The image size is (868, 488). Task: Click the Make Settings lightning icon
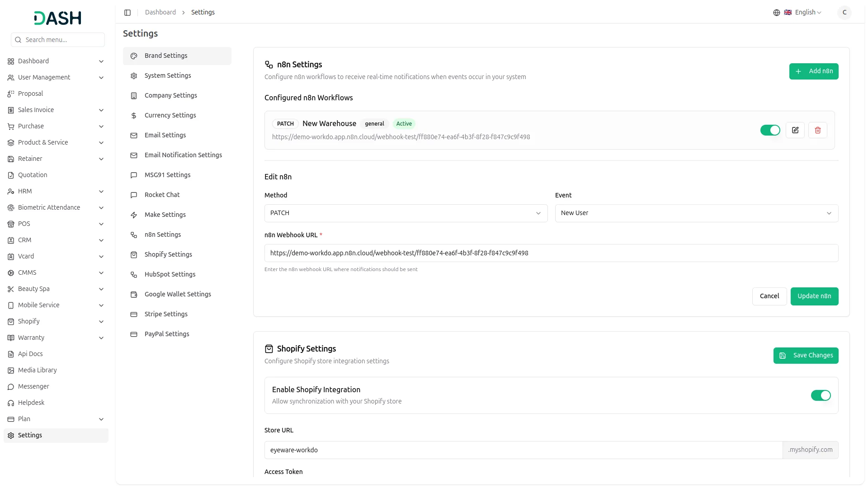[134, 215]
